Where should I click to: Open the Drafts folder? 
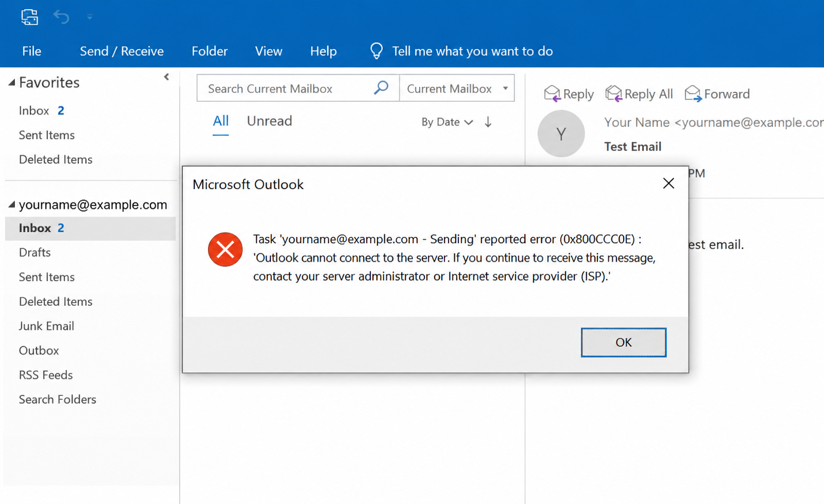pyautogui.click(x=35, y=252)
